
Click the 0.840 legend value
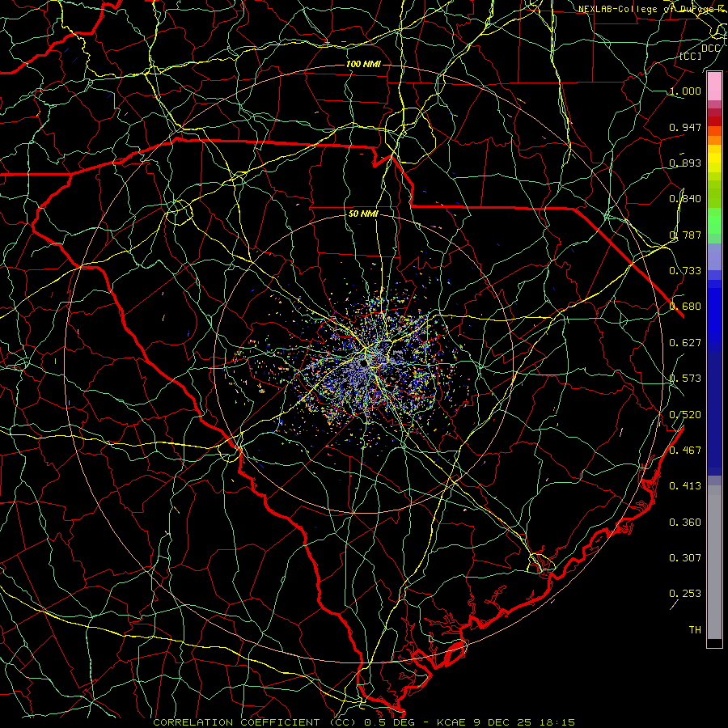tap(685, 199)
